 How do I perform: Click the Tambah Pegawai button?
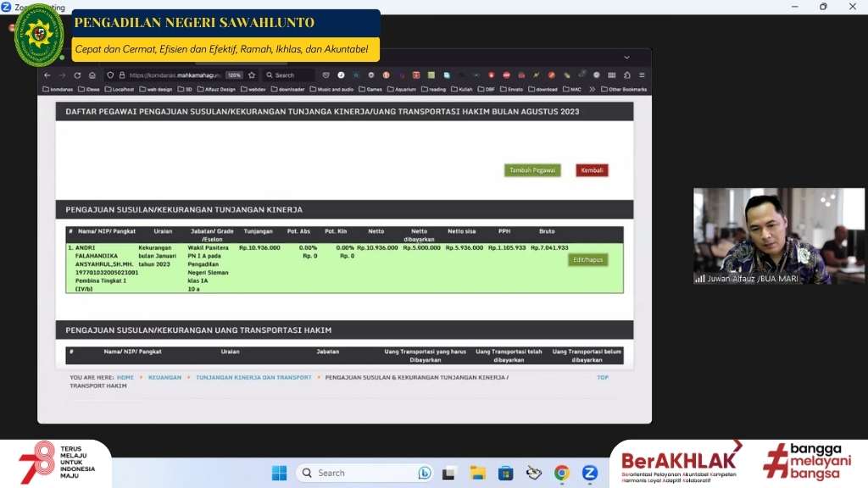click(532, 170)
